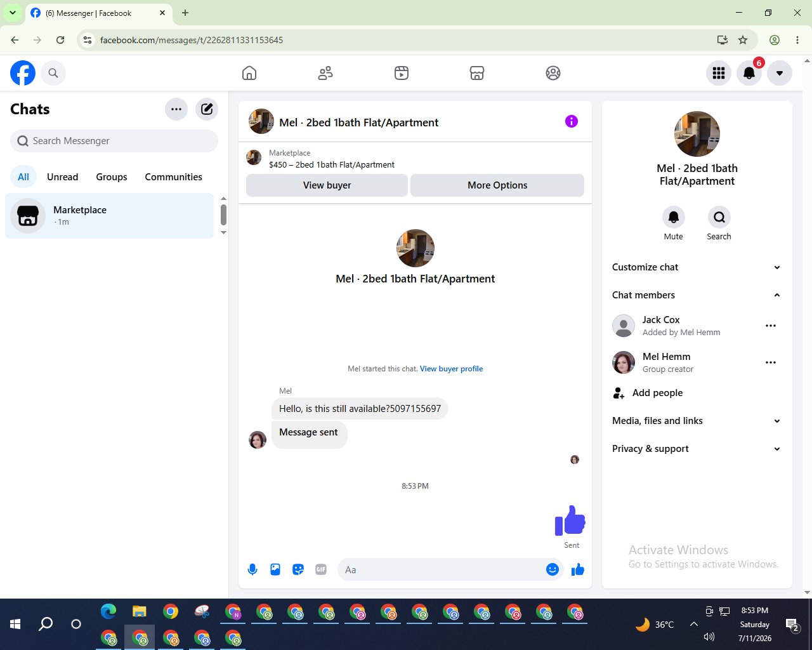Collapse the Chat members section
Screen dimensions: 812x650
point(697,295)
